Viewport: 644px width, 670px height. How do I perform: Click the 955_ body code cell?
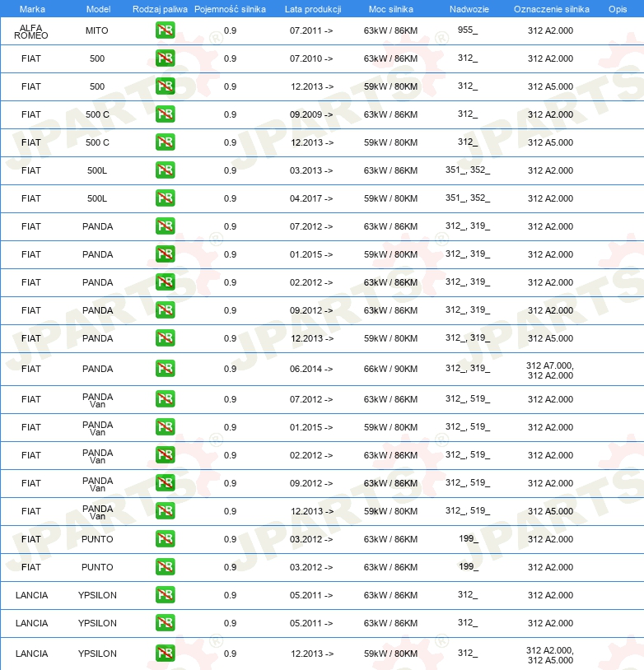pos(468,30)
